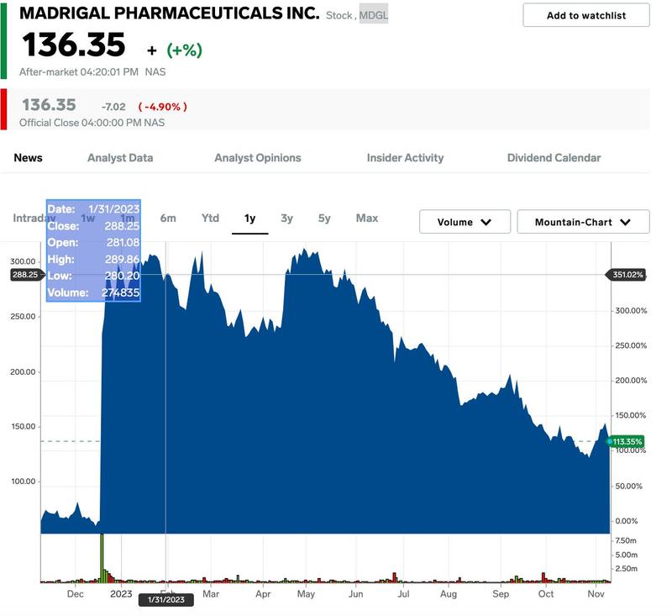Image resolution: width=672 pixels, height=616 pixels.
Task: Click the 2023 label on time axis
Action: [121, 594]
